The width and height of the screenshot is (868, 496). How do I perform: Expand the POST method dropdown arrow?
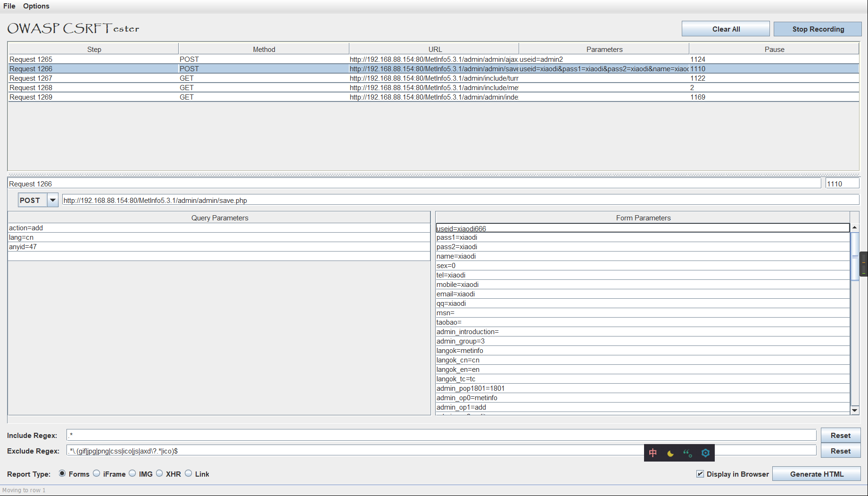[53, 200]
